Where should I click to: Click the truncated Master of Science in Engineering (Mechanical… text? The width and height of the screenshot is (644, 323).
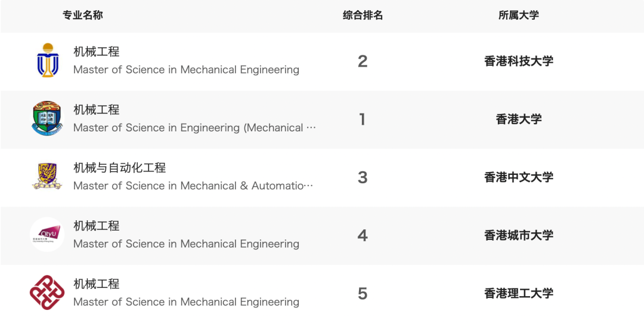click(x=194, y=128)
